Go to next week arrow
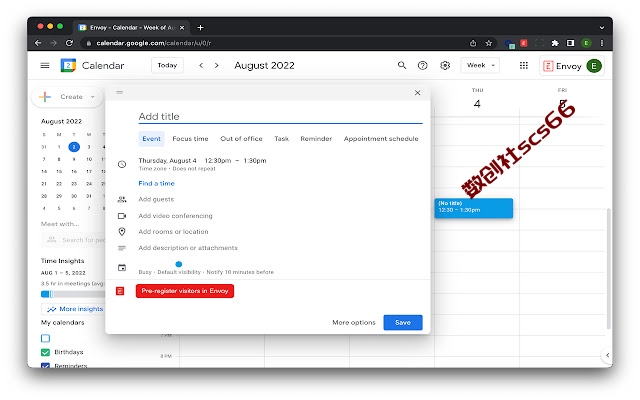 click(217, 65)
